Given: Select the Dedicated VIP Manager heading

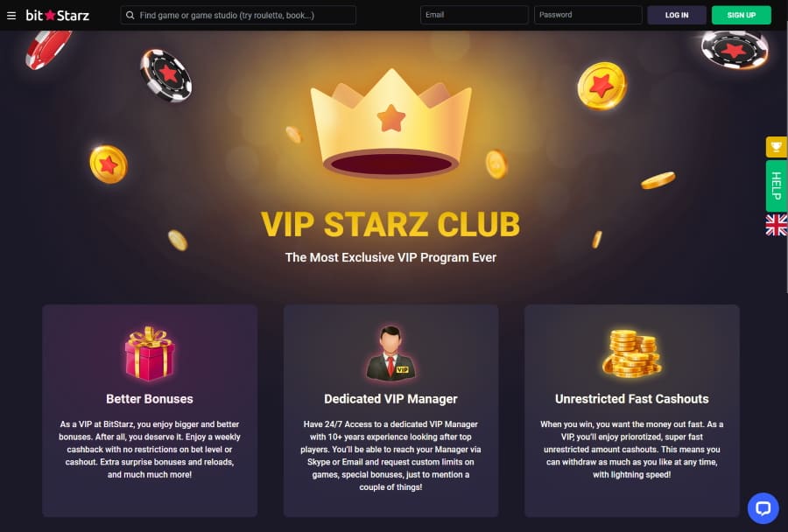Looking at the screenshot, I should tap(391, 399).
